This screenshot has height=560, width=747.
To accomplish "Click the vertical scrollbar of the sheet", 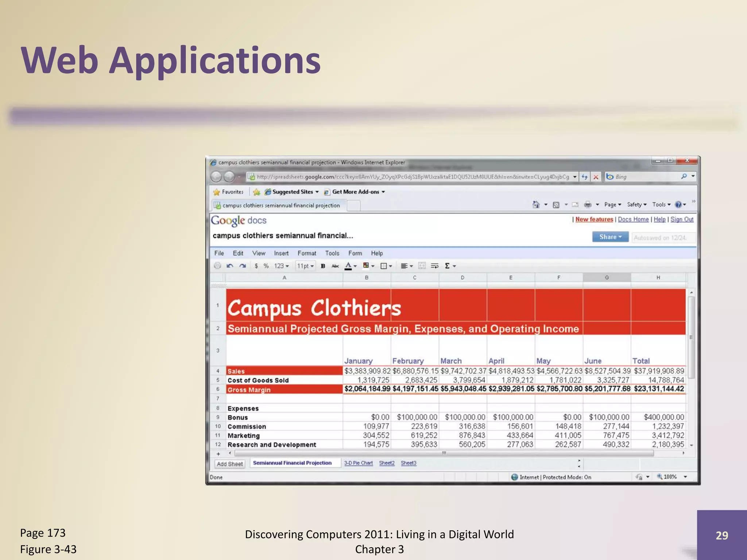I will click(691, 337).
